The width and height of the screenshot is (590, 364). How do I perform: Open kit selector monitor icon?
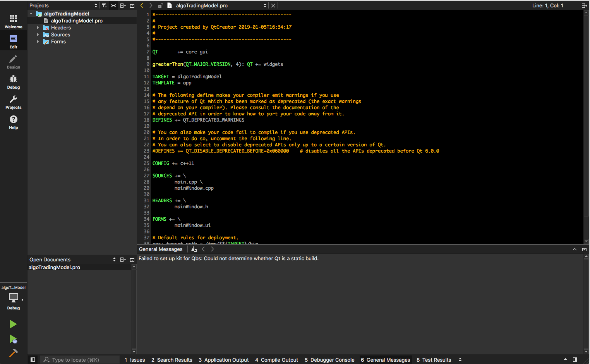pos(13,297)
